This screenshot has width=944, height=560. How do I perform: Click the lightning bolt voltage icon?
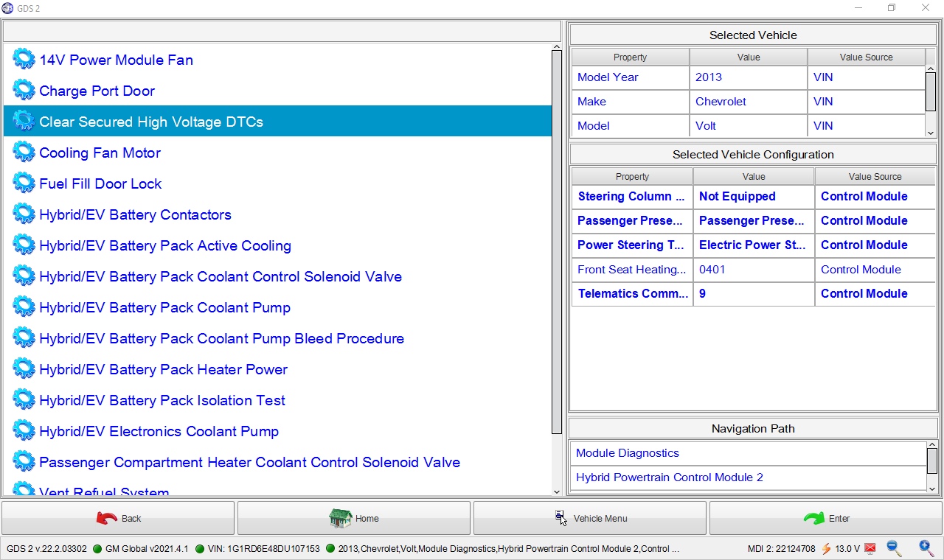826,548
